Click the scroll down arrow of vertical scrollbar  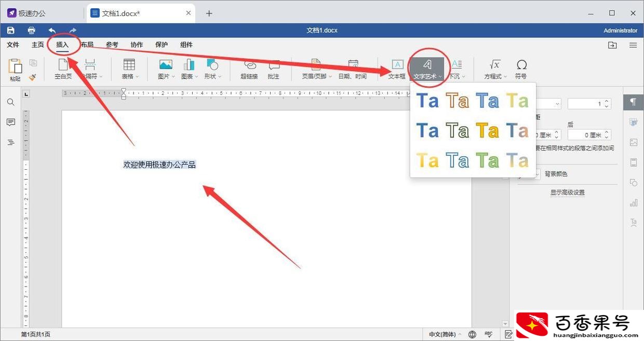506,324
